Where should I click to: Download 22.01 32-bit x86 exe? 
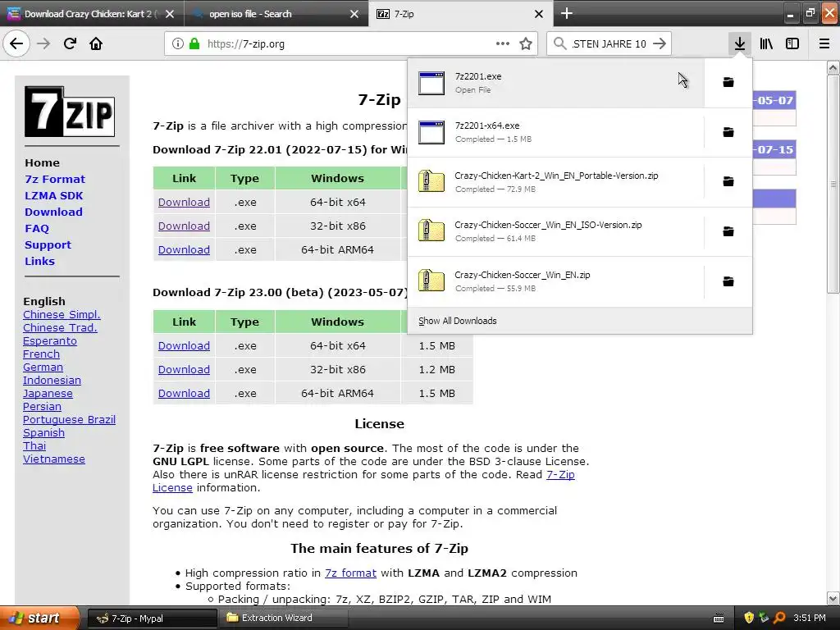pos(184,226)
